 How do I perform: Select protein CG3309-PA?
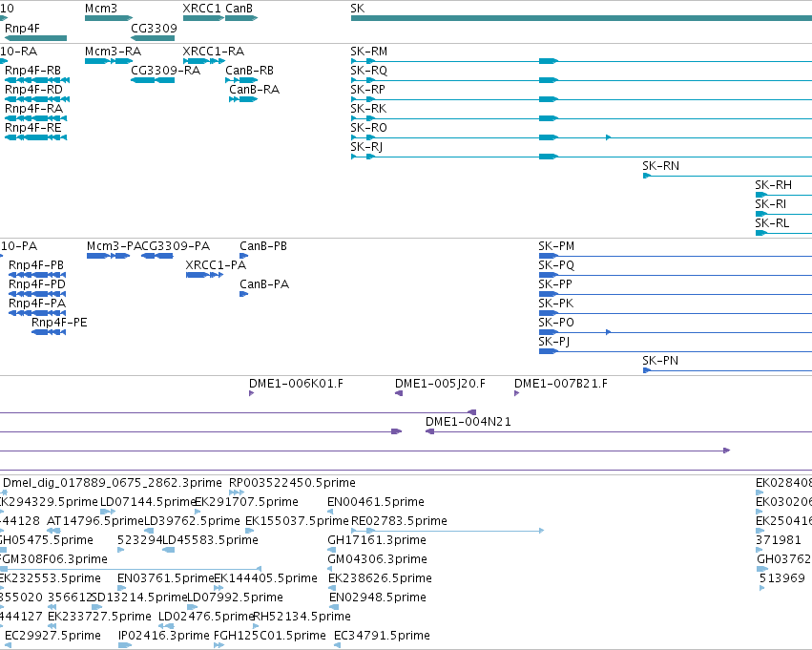tap(156, 256)
